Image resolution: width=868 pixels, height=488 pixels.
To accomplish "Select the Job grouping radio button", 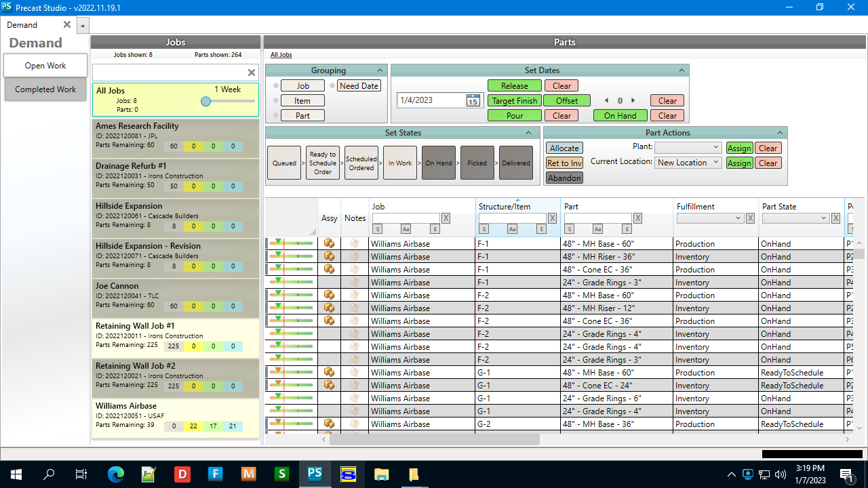I will tap(276, 86).
